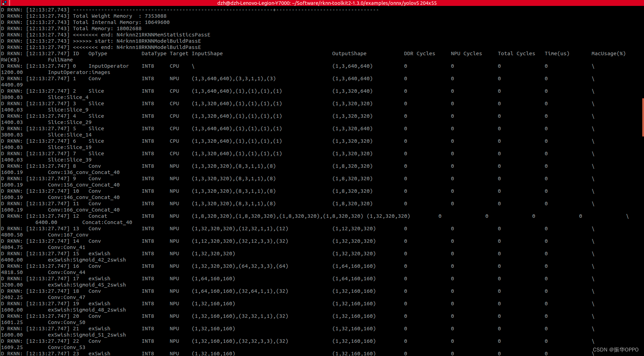Click the CSDN watermark text
644x356 pixels.
(615, 349)
